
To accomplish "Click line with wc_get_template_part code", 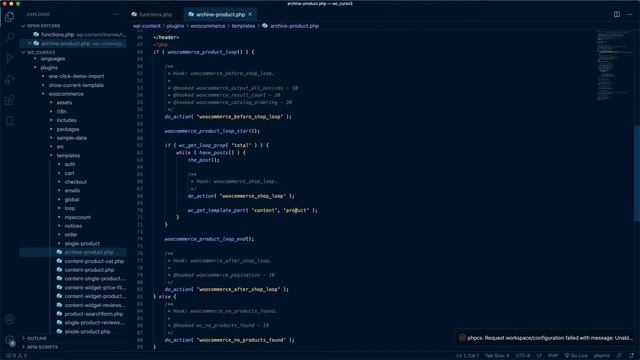I will (x=252, y=210).
